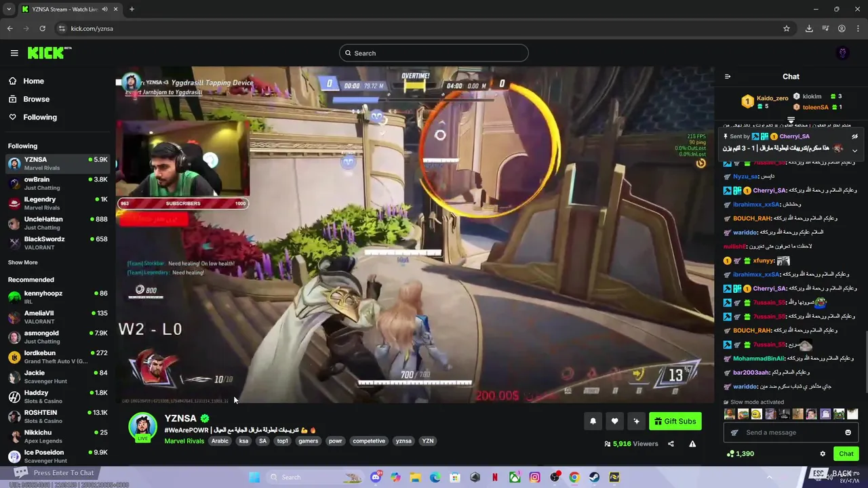Viewport: 868px width, 488px height.
Task: Click the Kick logo
Action: pos(49,53)
